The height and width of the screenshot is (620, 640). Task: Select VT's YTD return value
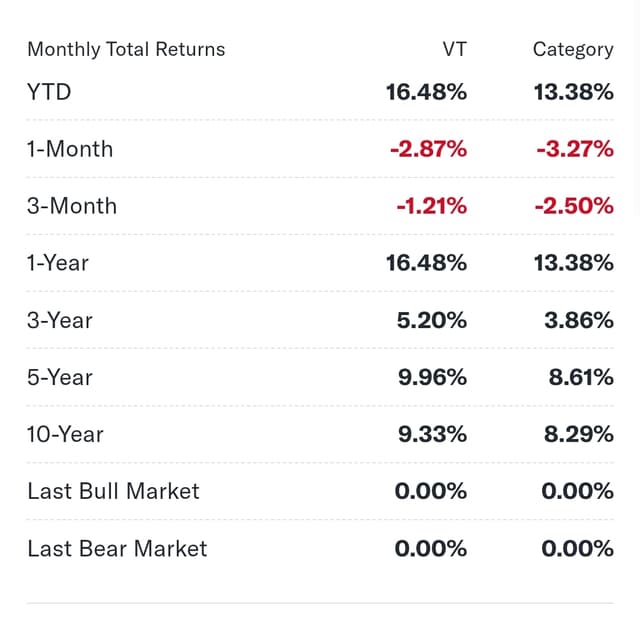pyautogui.click(x=426, y=92)
